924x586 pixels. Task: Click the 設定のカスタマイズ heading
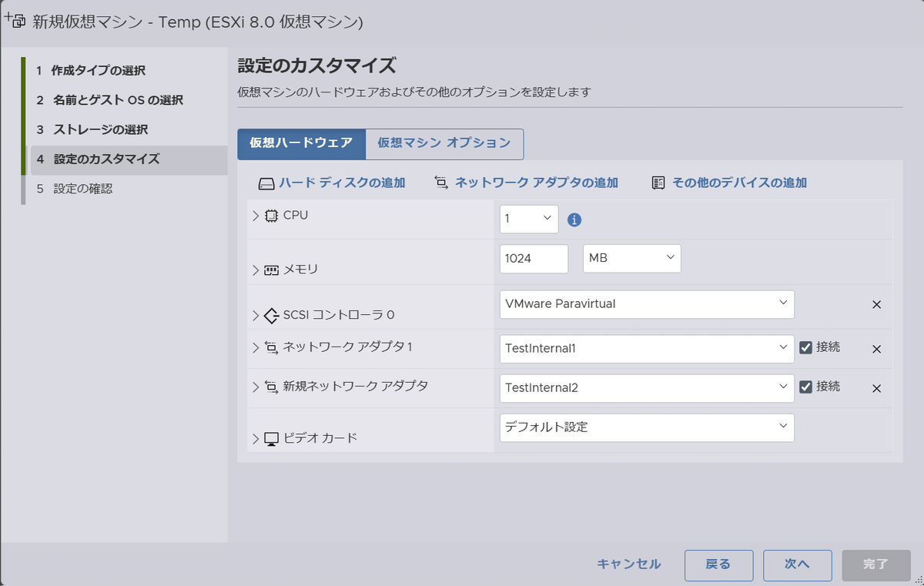pyautogui.click(x=317, y=65)
